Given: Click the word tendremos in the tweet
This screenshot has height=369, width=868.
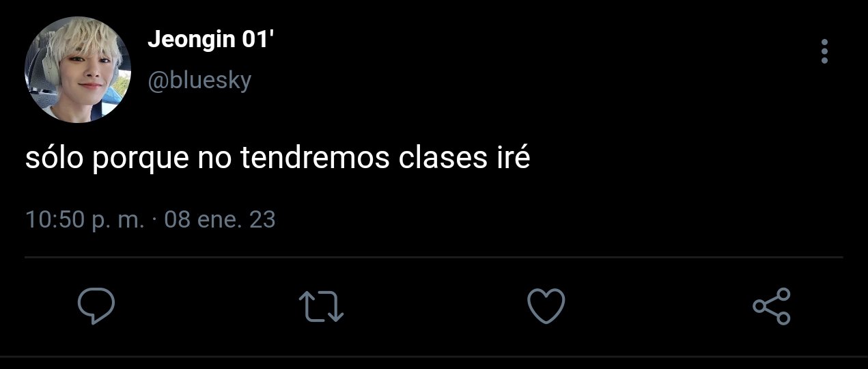Looking at the screenshot, I should coord(316,159).
